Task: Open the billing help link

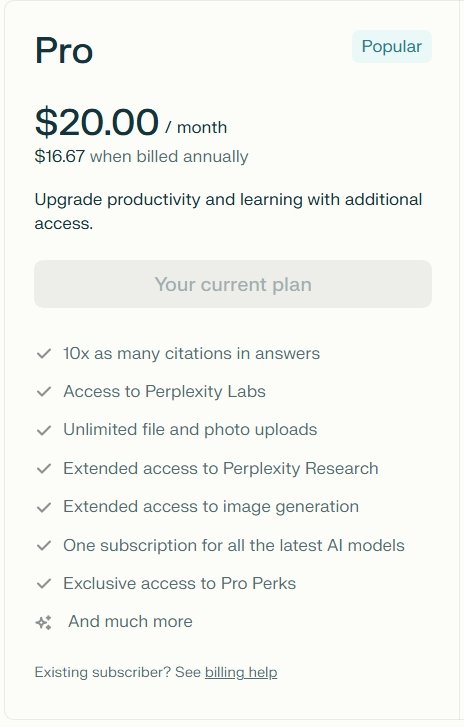Action: [241, 672]
